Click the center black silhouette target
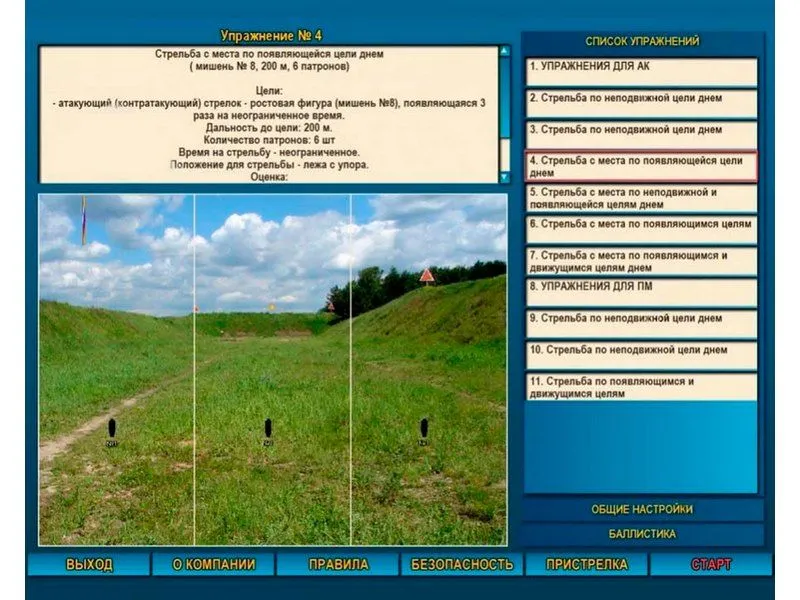This screenshot has height=600, width=800. (268, 429)
